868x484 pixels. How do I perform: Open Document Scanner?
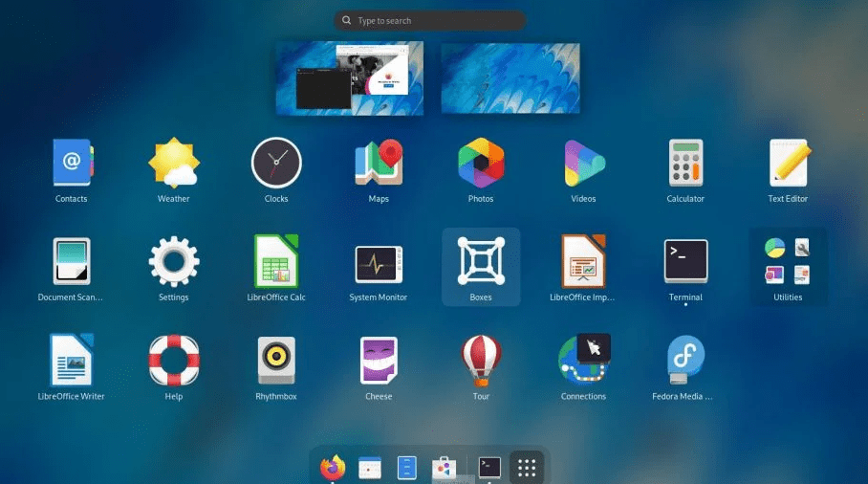pos(72,269)
